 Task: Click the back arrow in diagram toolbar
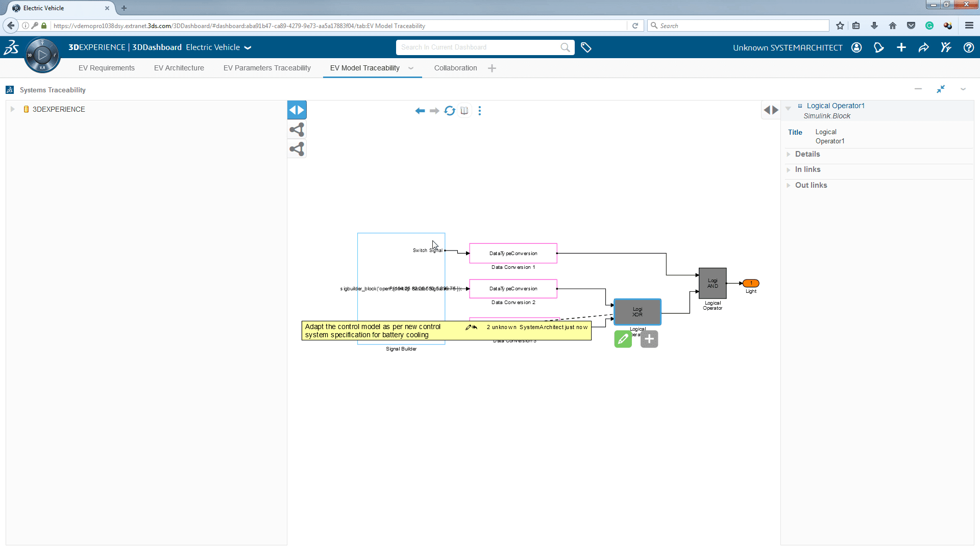pyautogui.click(x=420, y=111)
